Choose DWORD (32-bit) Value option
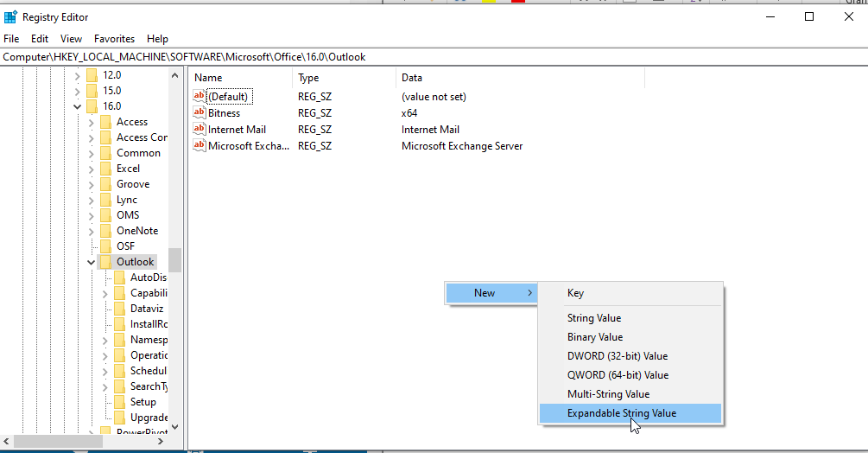 [x=630, y=356]
